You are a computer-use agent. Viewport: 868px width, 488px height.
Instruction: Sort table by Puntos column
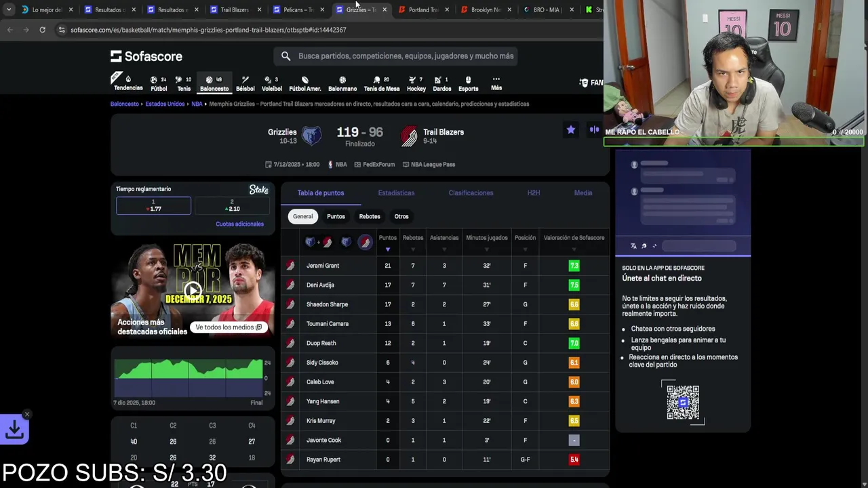[388, 242]
